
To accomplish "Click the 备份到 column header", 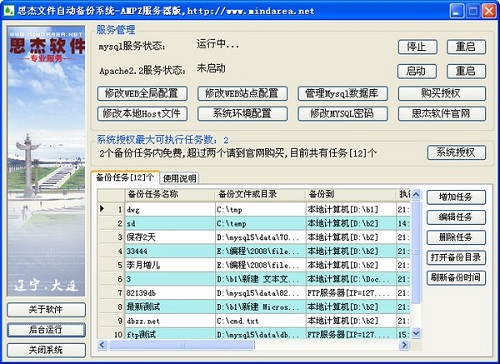I will 351,194.
